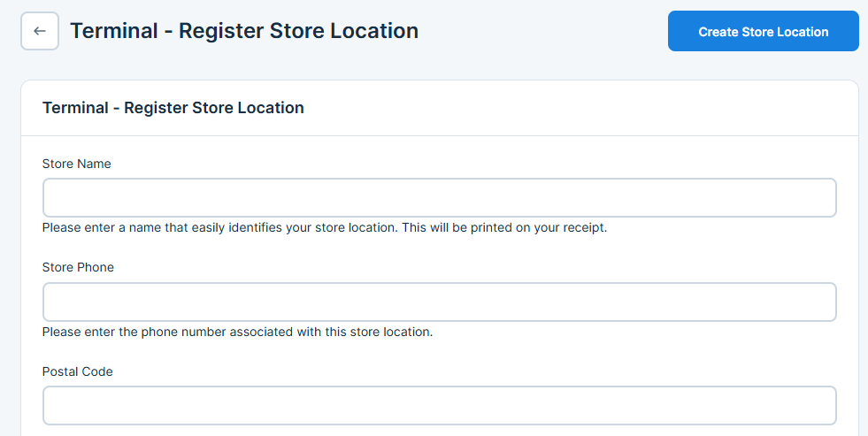Click the helper text below Store Phone
Image resolution: width=868 pixels, height=436 pixels.
[237, 333]
